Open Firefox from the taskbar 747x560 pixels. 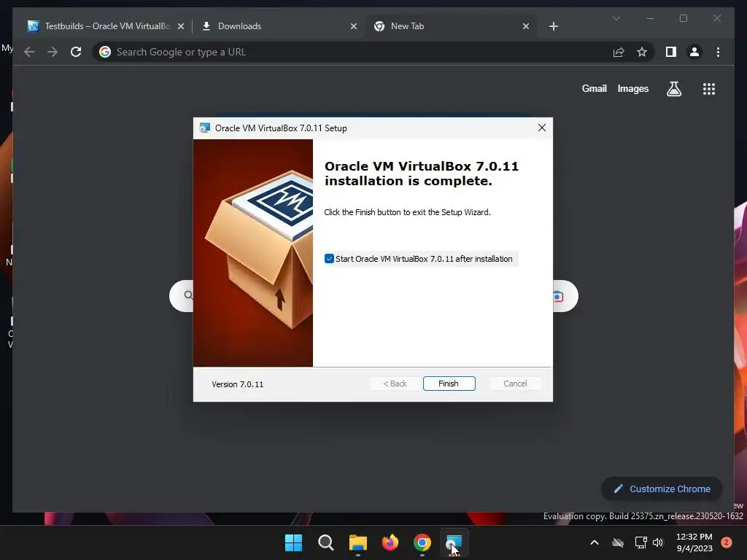point(390,542)
